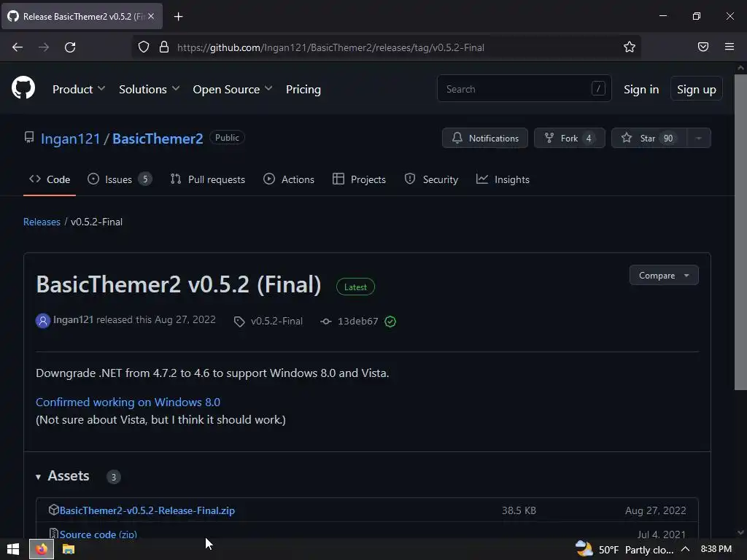Open Ingan121 user profile link
The image size is (747, 560).
(x=71, y=139)
